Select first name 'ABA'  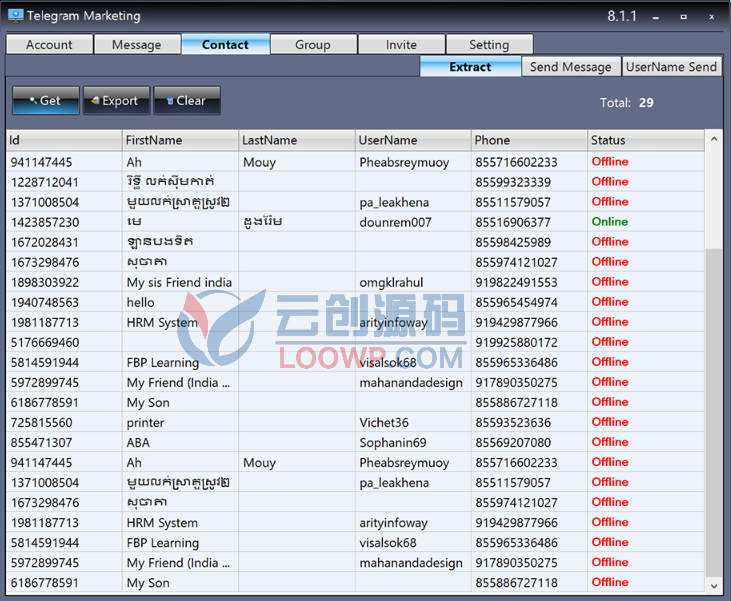[x=138, y=443]
